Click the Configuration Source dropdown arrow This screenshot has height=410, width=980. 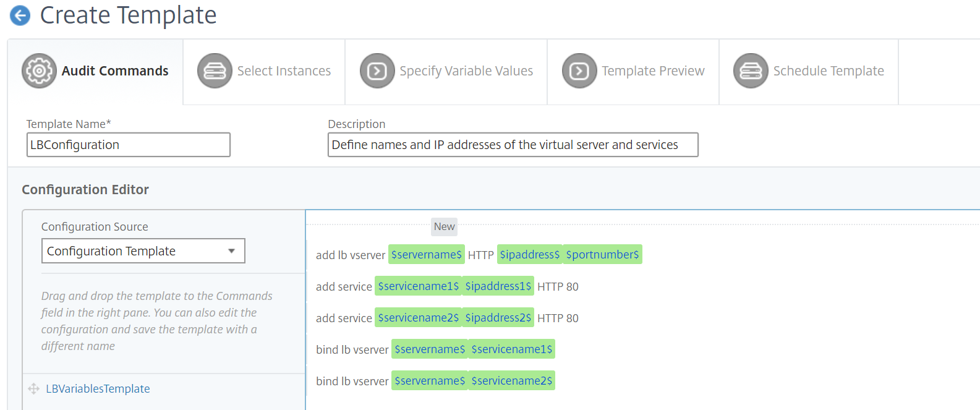coord(231,251)
